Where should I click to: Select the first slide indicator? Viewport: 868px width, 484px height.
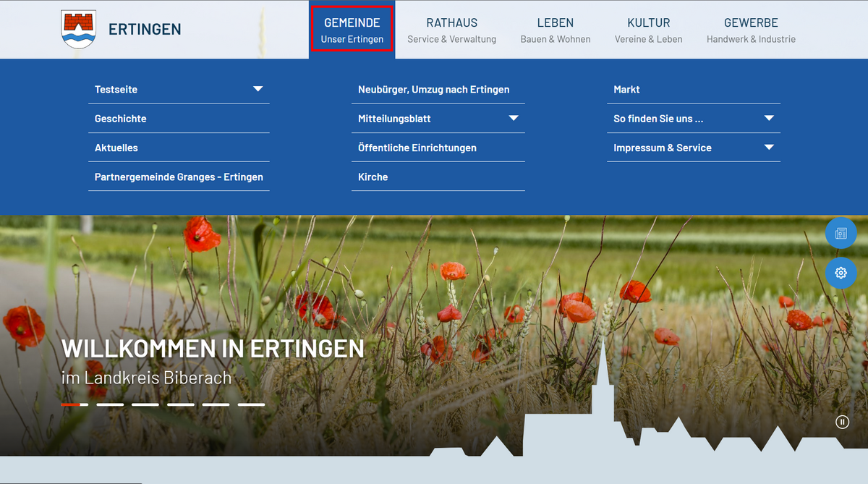coord(75,404)
